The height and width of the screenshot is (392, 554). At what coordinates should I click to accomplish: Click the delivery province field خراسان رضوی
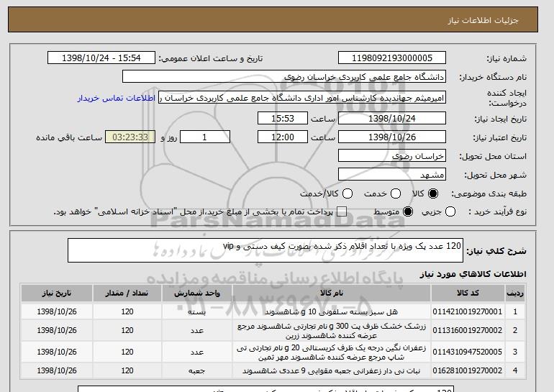pos(392,156)
